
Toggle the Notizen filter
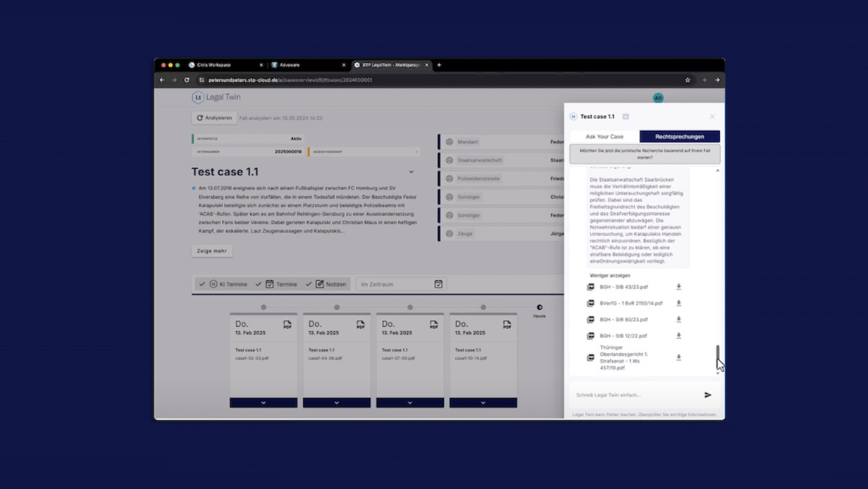pyautogui.click(x=325, y=284)
